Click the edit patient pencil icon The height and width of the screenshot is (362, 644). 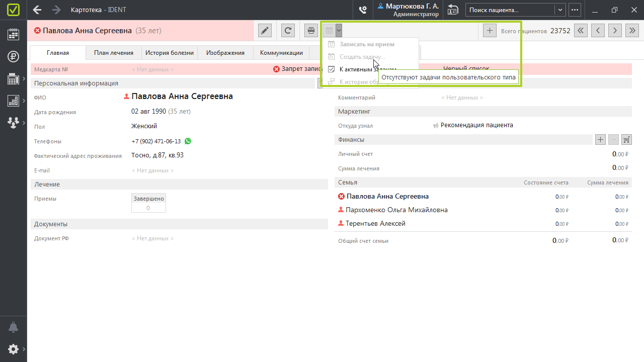(x=265, y=31)
